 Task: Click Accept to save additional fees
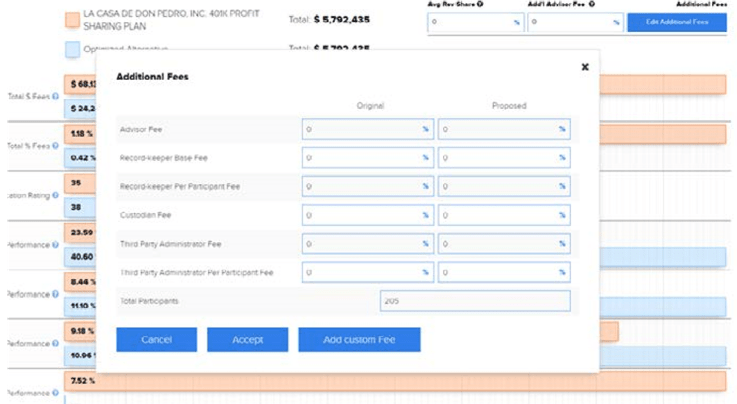click(247, 340)
